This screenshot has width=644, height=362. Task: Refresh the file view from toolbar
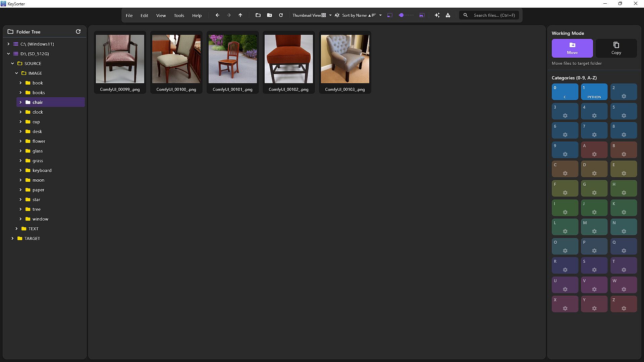tap(281, 15)
